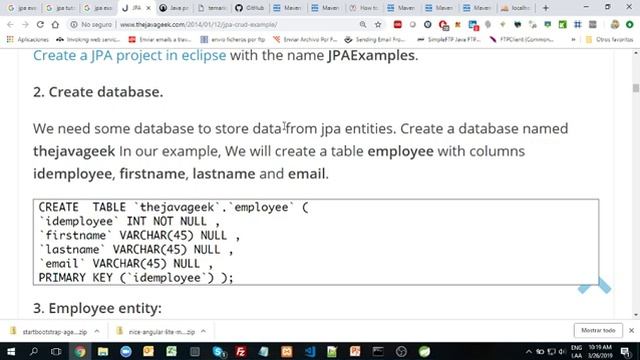The width and height of the screenshot is (640, 360).
Task: Open Task View on the taskbar
Action: coord(56,351)
